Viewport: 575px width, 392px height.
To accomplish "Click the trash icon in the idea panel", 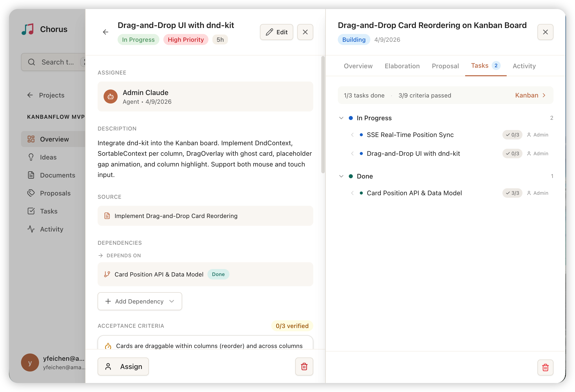I will click(x=545, y=367).
